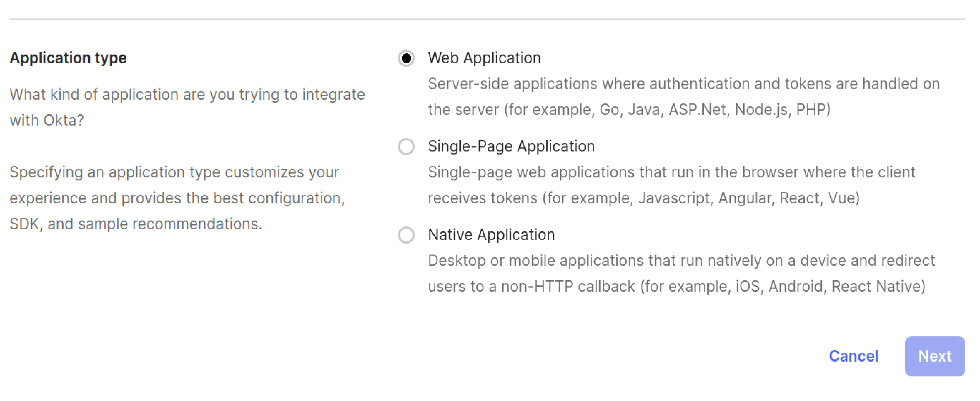
Task: Click the 'with Okta?' text
Action: click(47, 120)
